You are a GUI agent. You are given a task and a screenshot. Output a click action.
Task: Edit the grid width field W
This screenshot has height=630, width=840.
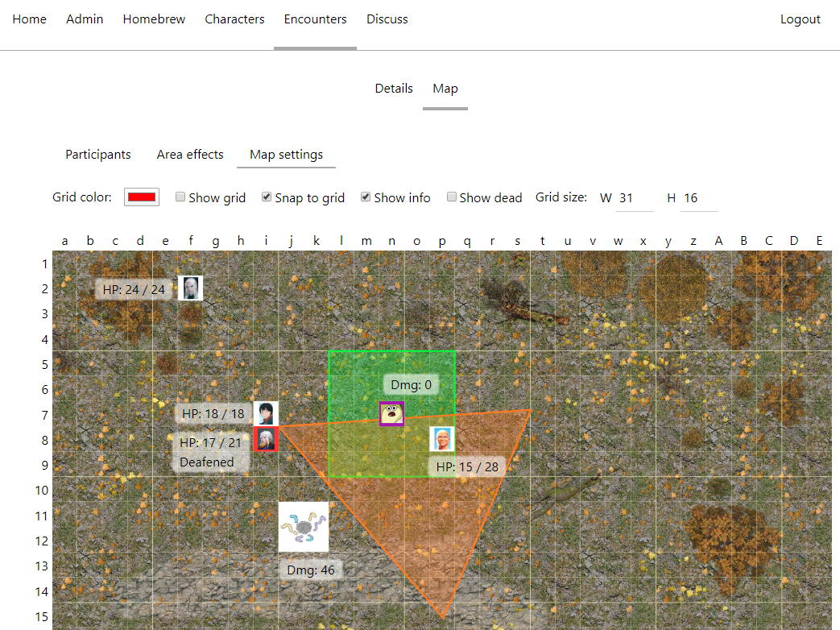[x=635, y=198]
